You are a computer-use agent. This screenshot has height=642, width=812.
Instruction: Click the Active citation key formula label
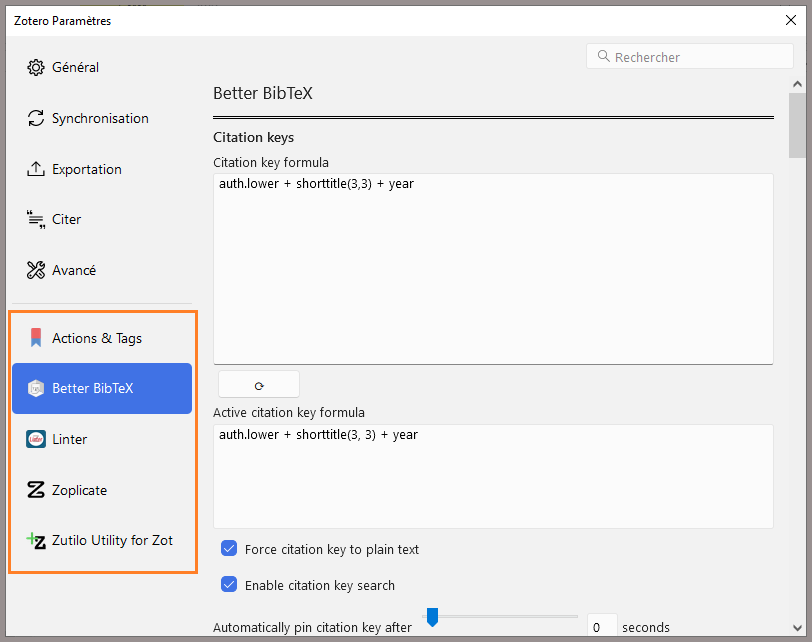point(289,412)
